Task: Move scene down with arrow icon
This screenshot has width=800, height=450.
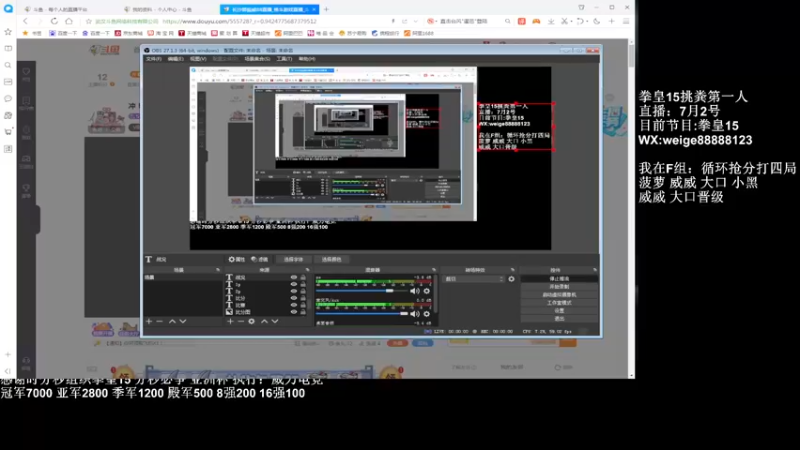Action: pos(183,321)
